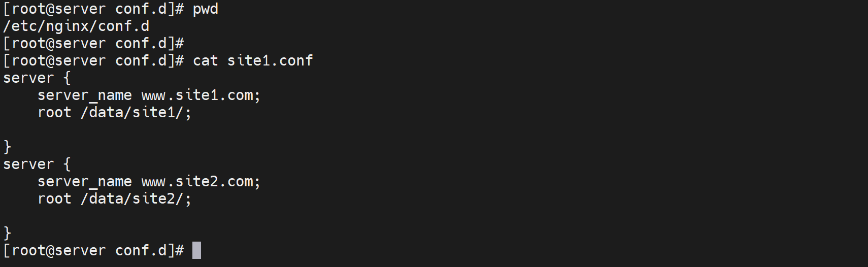Click the root@server prompt on the last line
This screenshot has height=267, width=868.
click(x=58, y=251)
